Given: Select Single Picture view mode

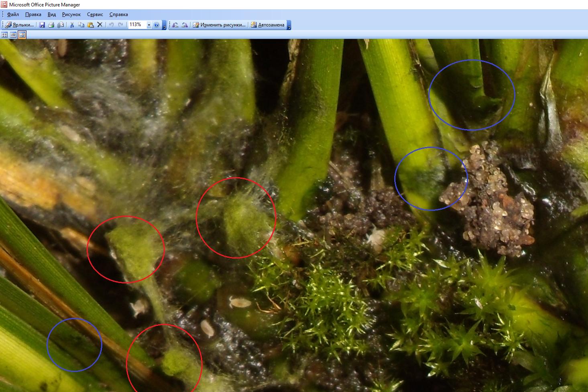Looking at the screenshot, I should click(x=22, y=35).
